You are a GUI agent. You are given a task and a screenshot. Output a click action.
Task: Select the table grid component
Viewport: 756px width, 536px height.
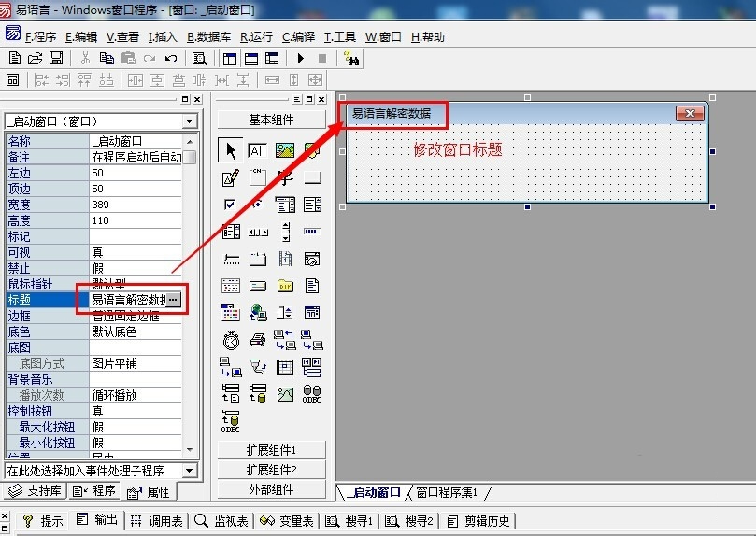coord(285,367)
